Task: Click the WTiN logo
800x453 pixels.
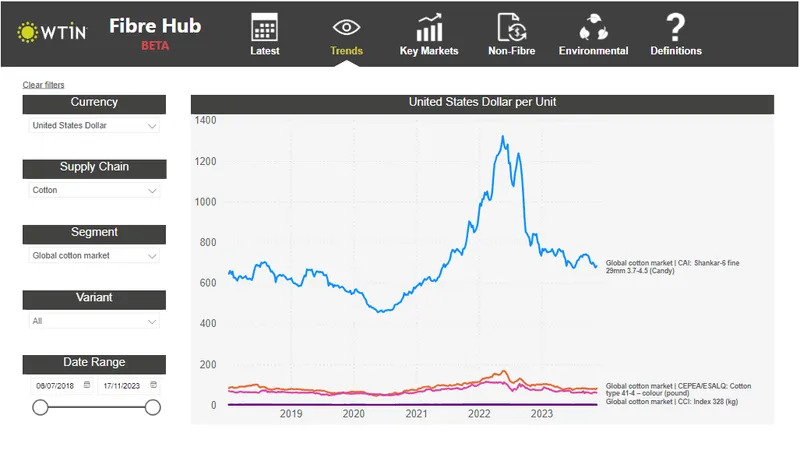Action: tap(52, 32)
